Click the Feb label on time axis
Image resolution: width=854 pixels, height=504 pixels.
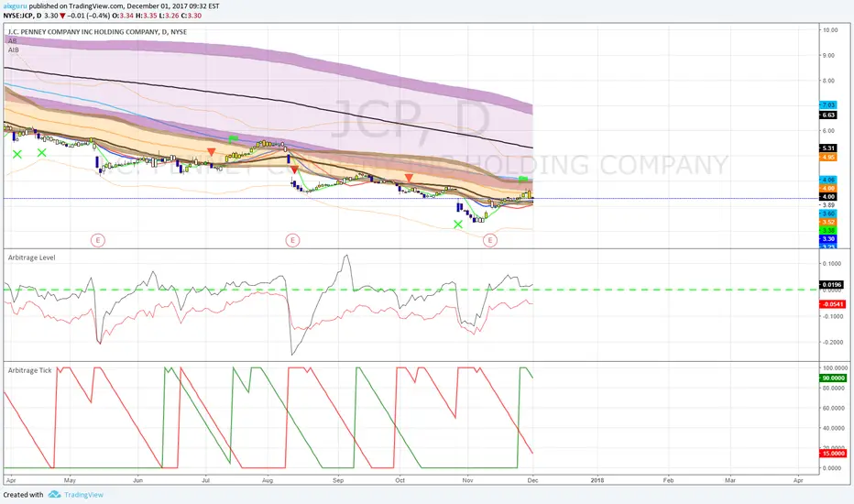point(668,480)
